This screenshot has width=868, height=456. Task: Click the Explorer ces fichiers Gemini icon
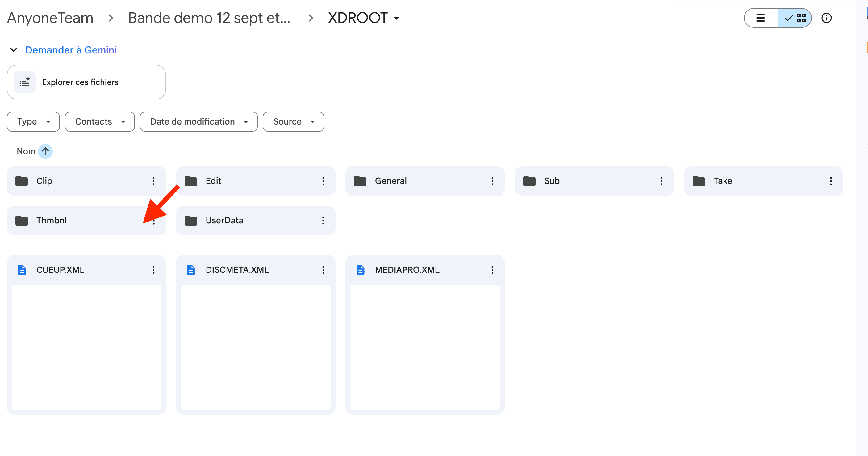(25, 82)
